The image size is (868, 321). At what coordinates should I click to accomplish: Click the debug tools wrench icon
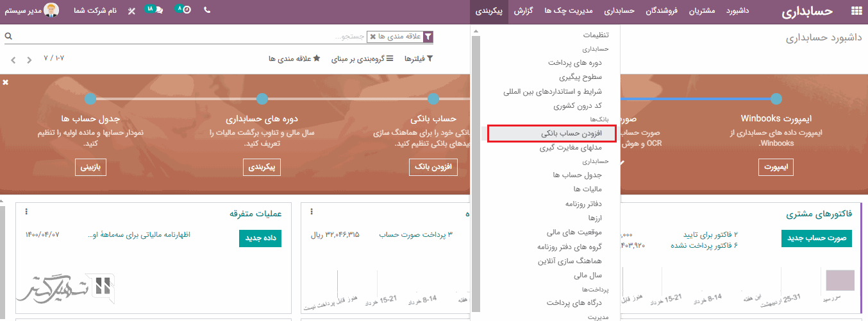tap(131, 12)
